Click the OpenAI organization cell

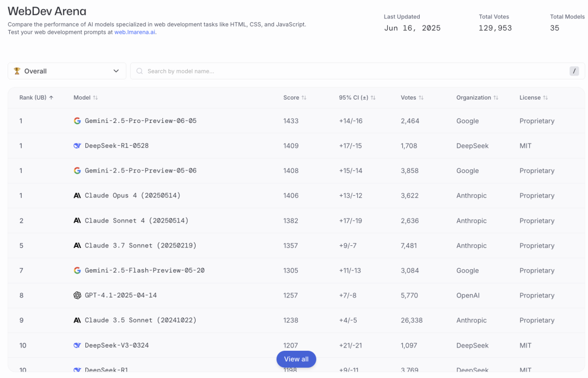(x=468, y=295)
